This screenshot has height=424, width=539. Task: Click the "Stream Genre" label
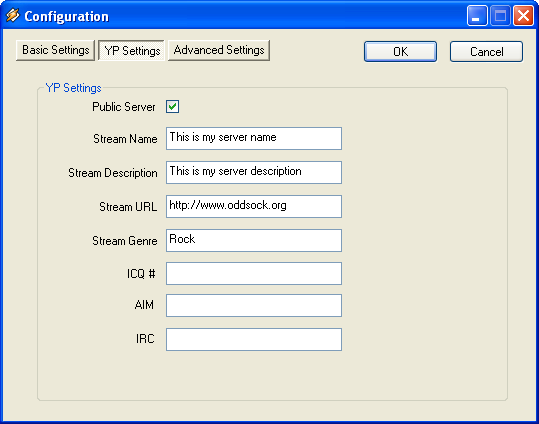pyautogui.click(x=124, y=241)
